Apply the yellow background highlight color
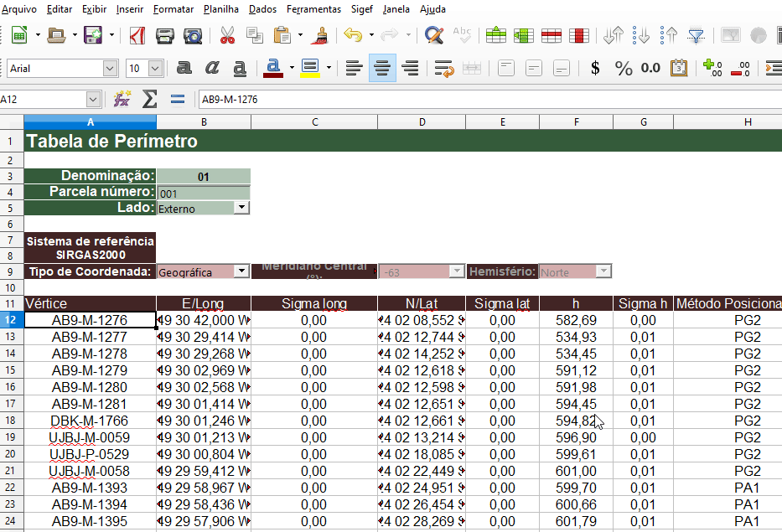Screen dimensions: 782x532 pyautogui.click(x=310, y=68)
